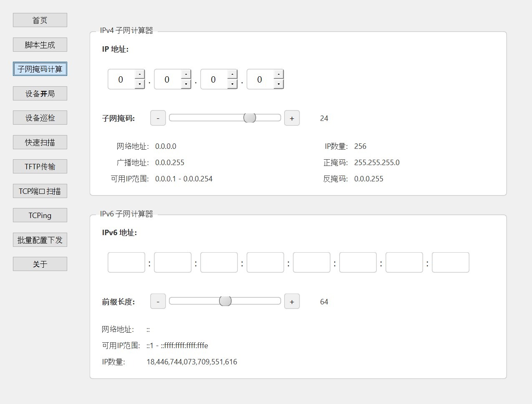Image resolution: width=532 pixels, height=404 pixels.
Task: Increment the first IP octet spinner
Action: tap(140, 75)
